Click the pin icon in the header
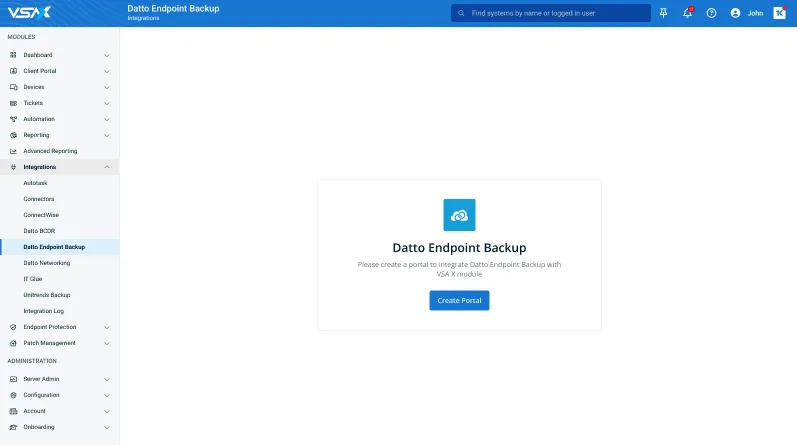Screen dimensions: 797x445 [663, 13]
